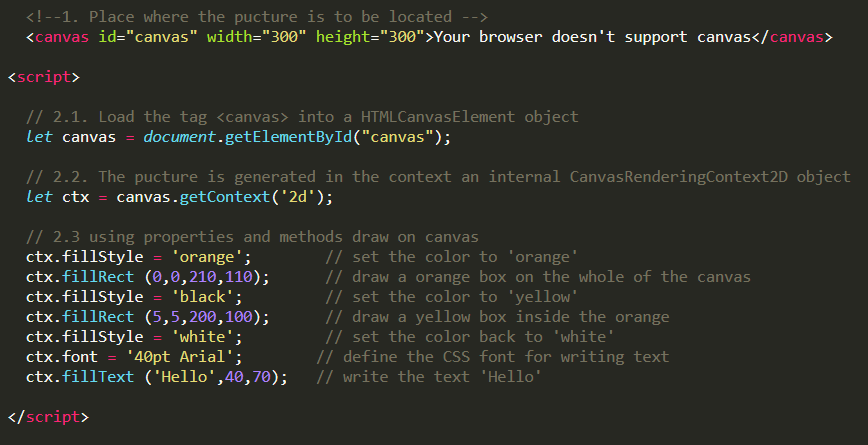The width and height of the screenshot is (868, 445).
Task: Click the fillRect call with (5,5,200,100)
Action: [x=148, y=317]
